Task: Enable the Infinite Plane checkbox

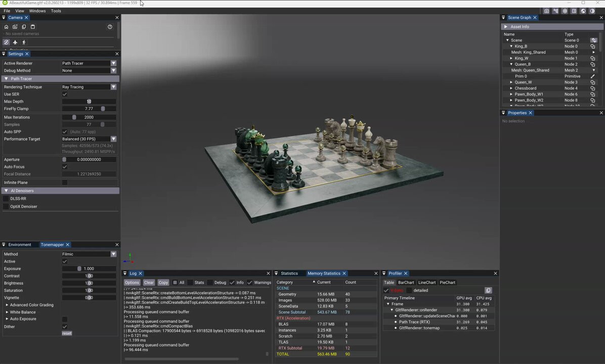Action: click(65, 183)
